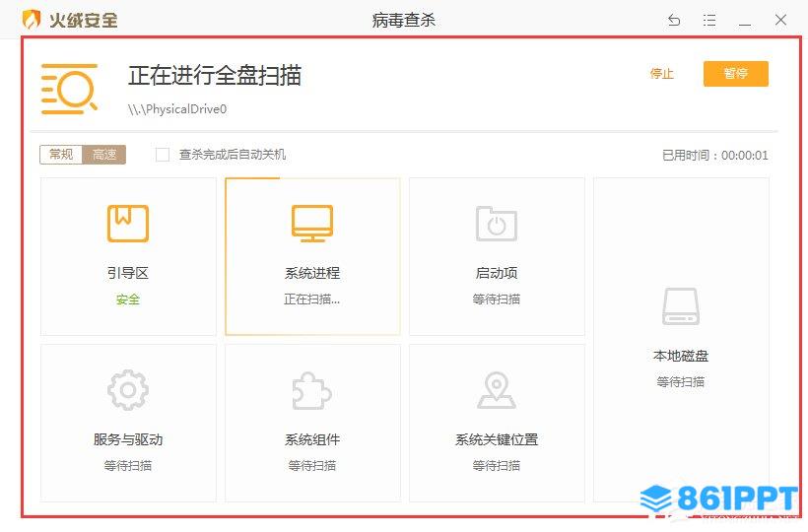Click the 服务与驱动 label text
Viewport: 808px width, 532px height.
point(128,439)
